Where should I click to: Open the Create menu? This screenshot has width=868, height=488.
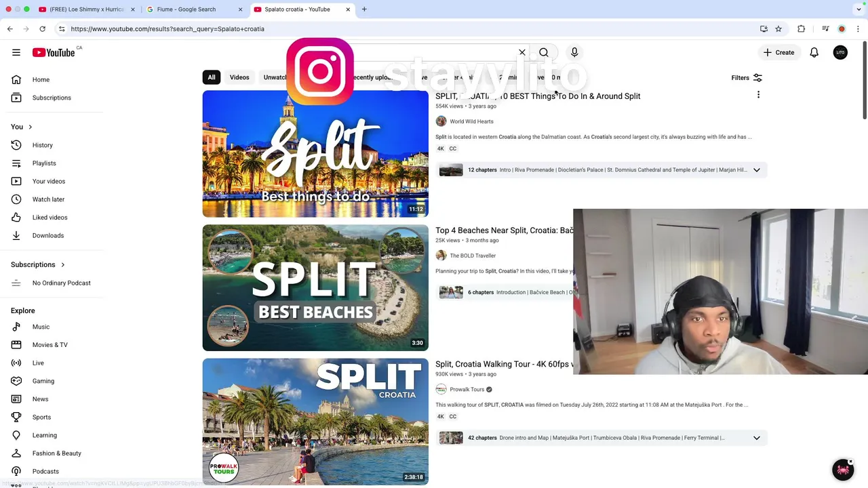pos(778,52)
